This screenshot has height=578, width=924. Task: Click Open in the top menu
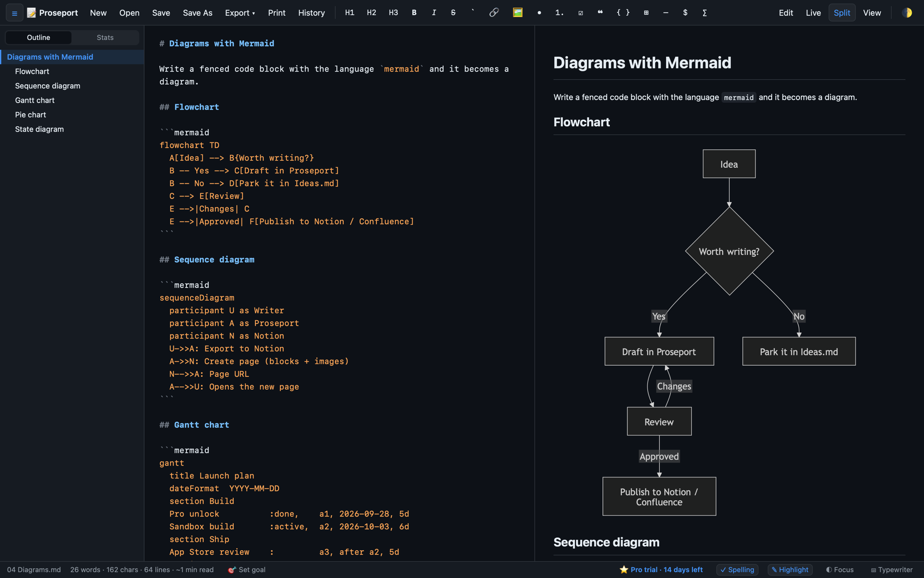[129, 13]
